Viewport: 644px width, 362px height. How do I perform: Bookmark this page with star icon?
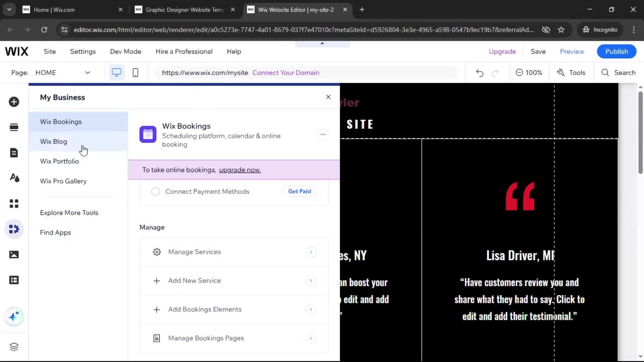point(561,29)
